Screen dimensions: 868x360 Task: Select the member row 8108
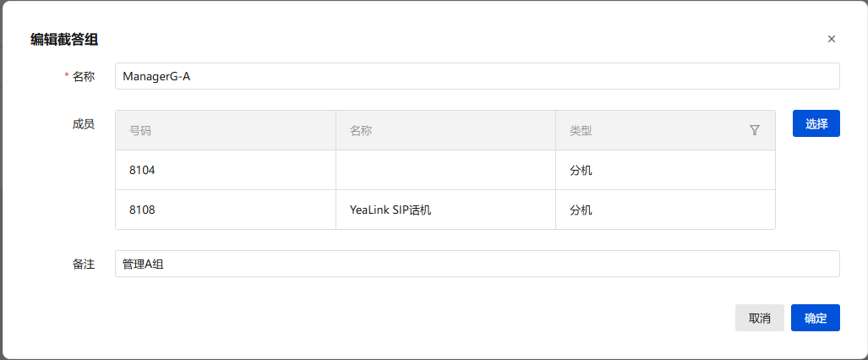pyautogui.click(x=142, y=210)
